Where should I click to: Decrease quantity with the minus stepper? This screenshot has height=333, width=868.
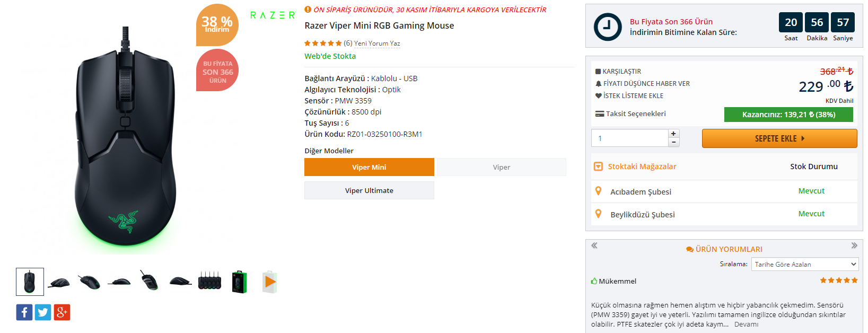coord(673,142)
